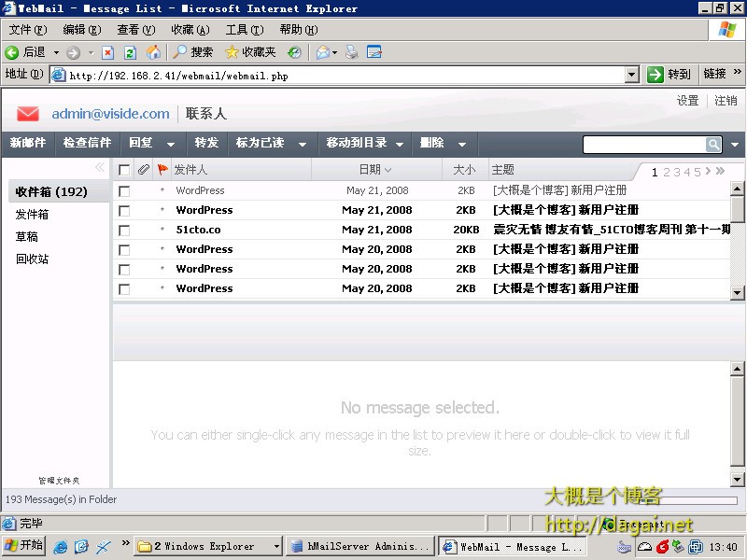This screenshot has width=747, height=560.
Task: Collapse the folder sidebar with double-arrow icon
Action: pyautogui.click(x=100, y=168)
